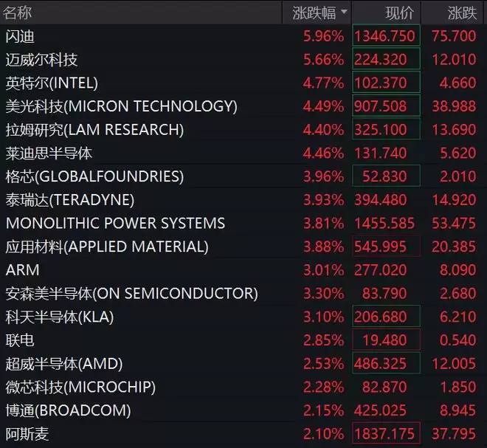The image size is (487, 448).
Task: Click 阿斯麦 price cell 1837.175
Action: click(x=387, y=434)
